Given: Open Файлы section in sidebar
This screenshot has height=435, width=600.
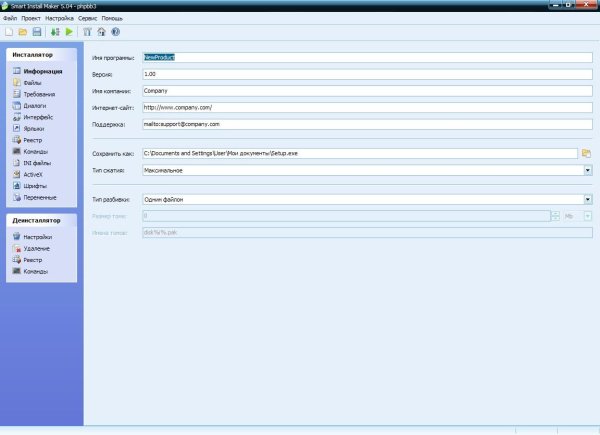Looking at the screenshot, I should 27,83.
